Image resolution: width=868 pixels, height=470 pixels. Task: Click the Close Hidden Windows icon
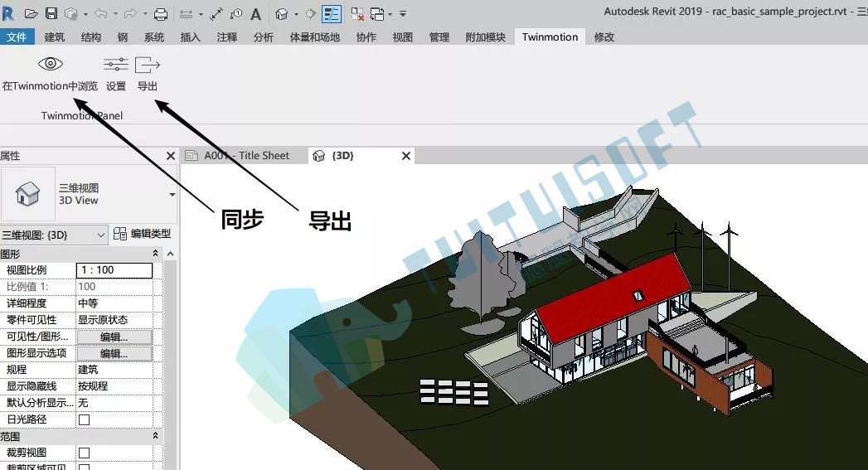pyautogui.click(x=357, y=14)
